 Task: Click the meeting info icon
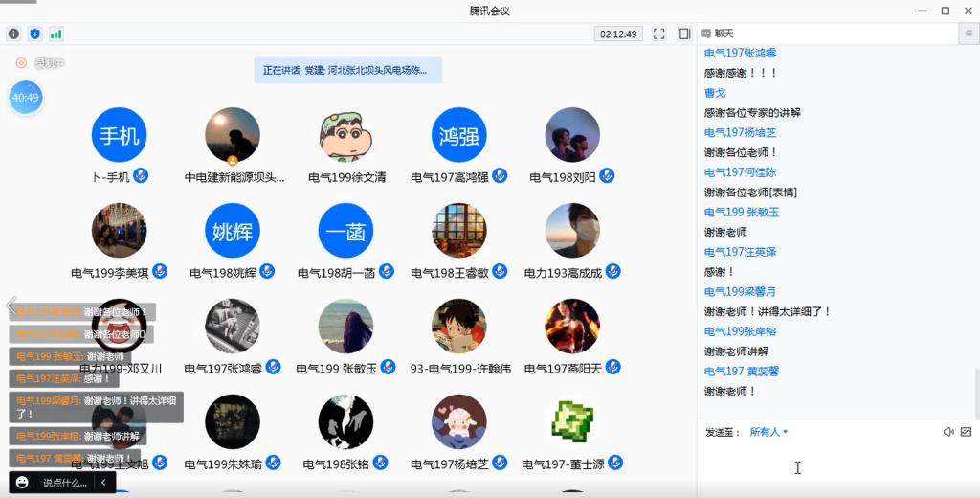click(13, 34)
